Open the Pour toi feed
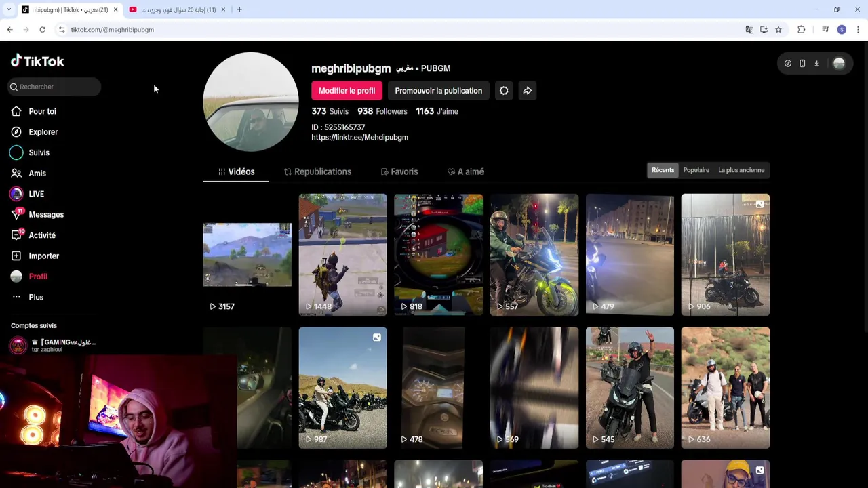 pyautogui.click(x=42, y=111)
